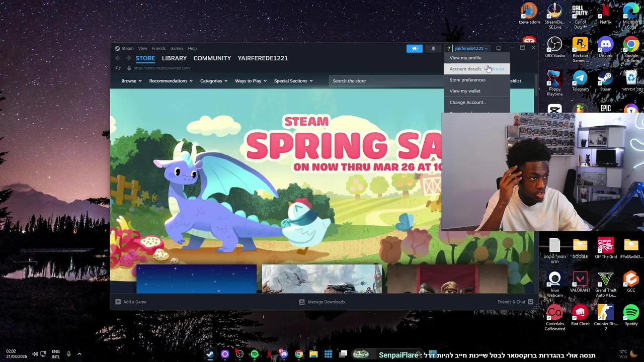The height and width of the screenshot is (362, 644).
Task: Launch Call of Duty desktop shortcut
Action: coord(580,16)
